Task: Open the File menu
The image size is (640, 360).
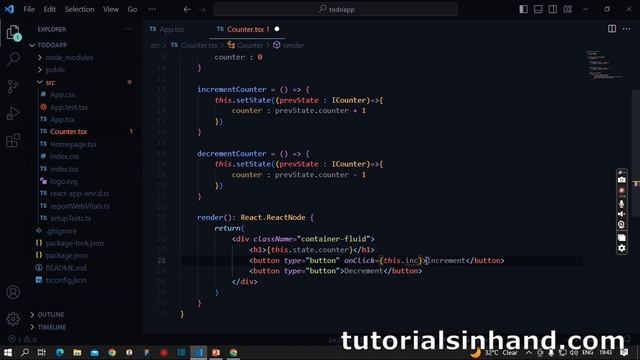Action: [29, 9]
